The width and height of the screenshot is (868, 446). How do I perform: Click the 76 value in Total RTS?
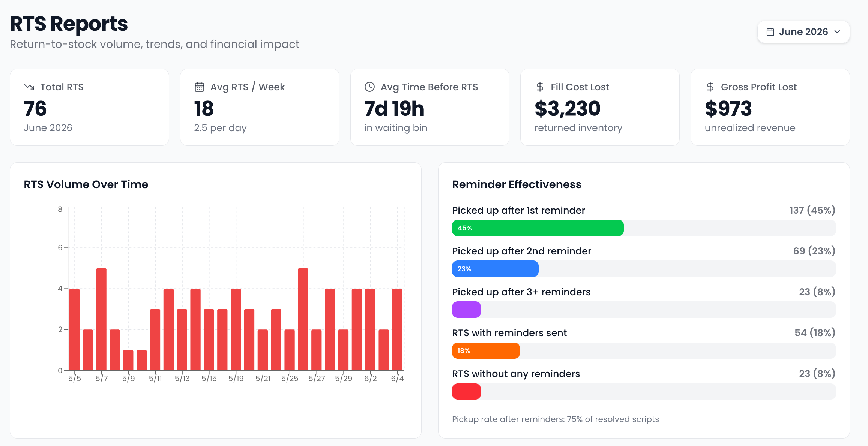(35, 108)
